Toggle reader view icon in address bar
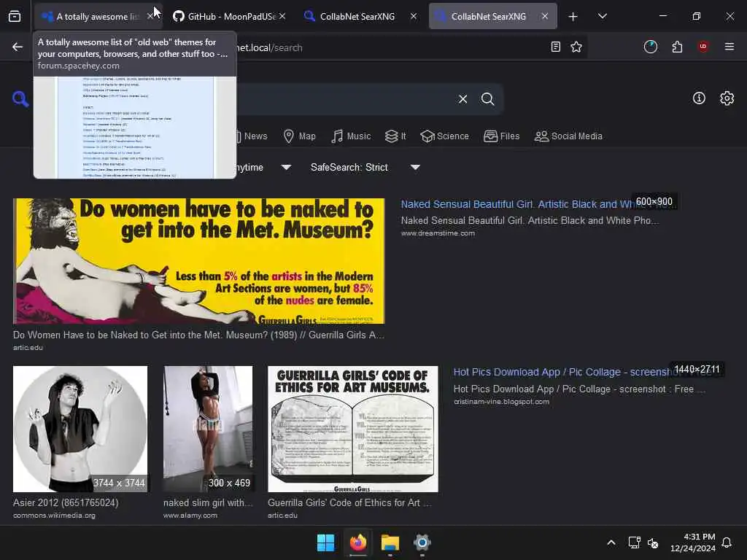747x560 pixels. (x=555, y=47)
